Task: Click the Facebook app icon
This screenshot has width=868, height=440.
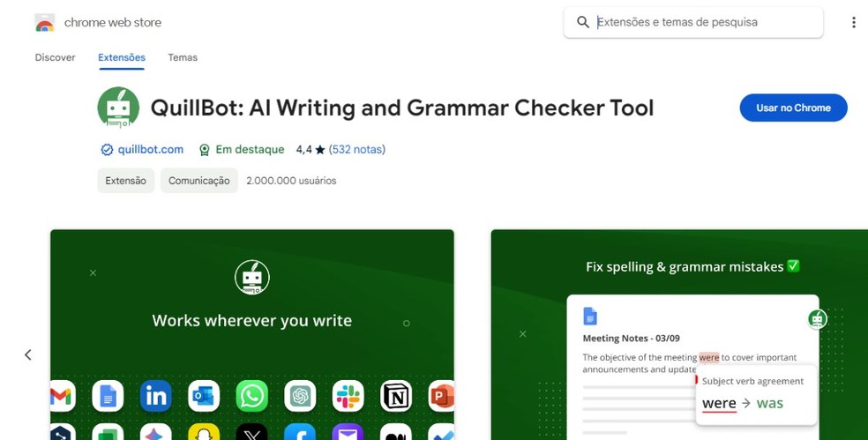Action: click(300, 432)
